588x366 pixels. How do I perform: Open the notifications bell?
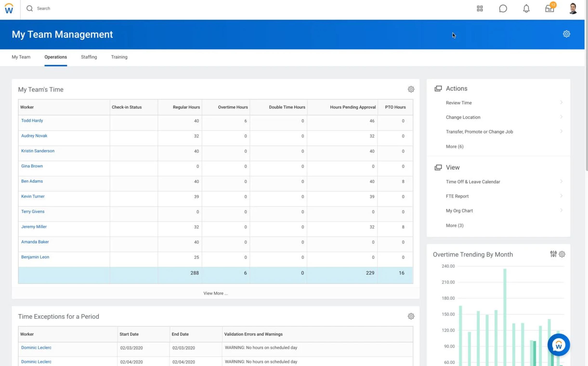[x=526, y=8]
